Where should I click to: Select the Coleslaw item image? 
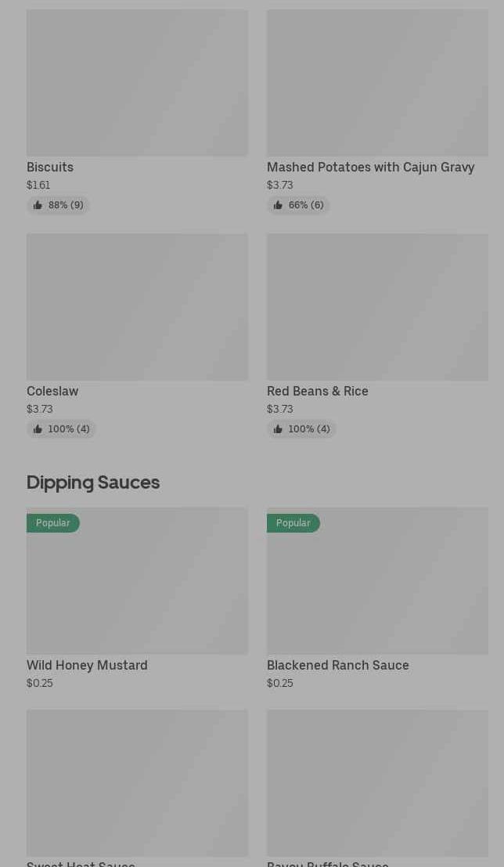(137, 306)
